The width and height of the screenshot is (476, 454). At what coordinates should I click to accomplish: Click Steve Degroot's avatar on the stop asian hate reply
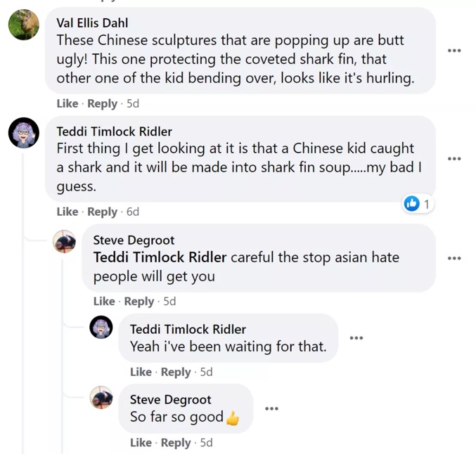coord(65,242)
